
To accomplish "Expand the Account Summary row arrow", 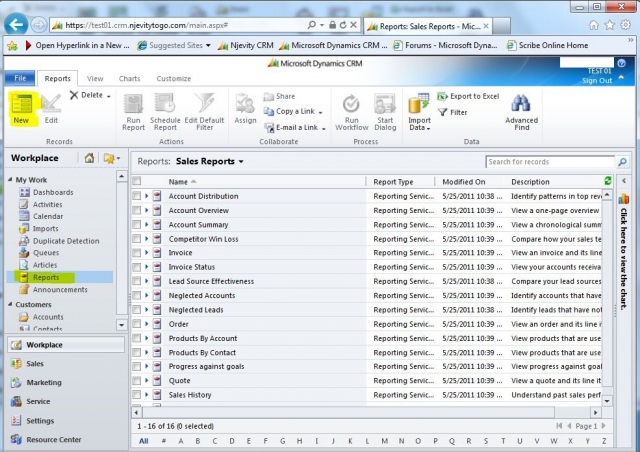I will 146,225.
